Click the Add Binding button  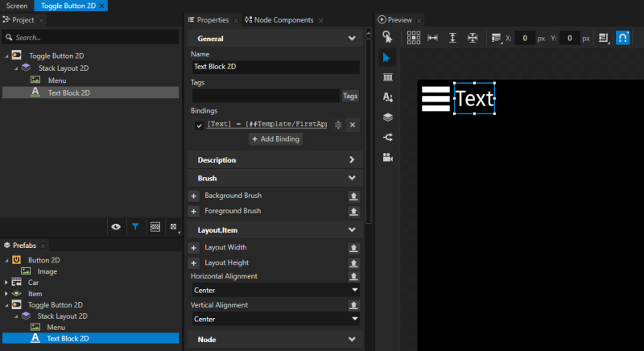(x=275, y=139)
